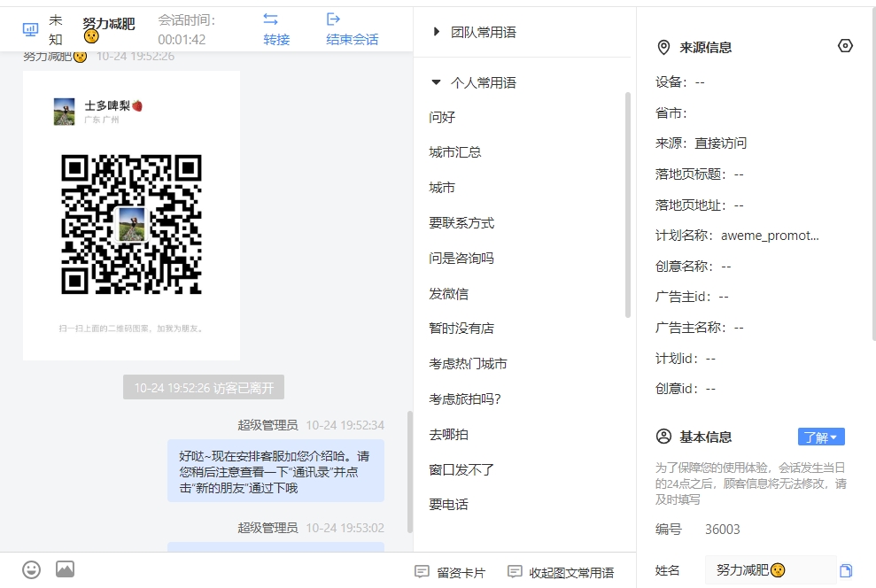Screen dimensions: 876x588
Task: Select quick phrase 去哪拍
Action: (x=448, y=435)
